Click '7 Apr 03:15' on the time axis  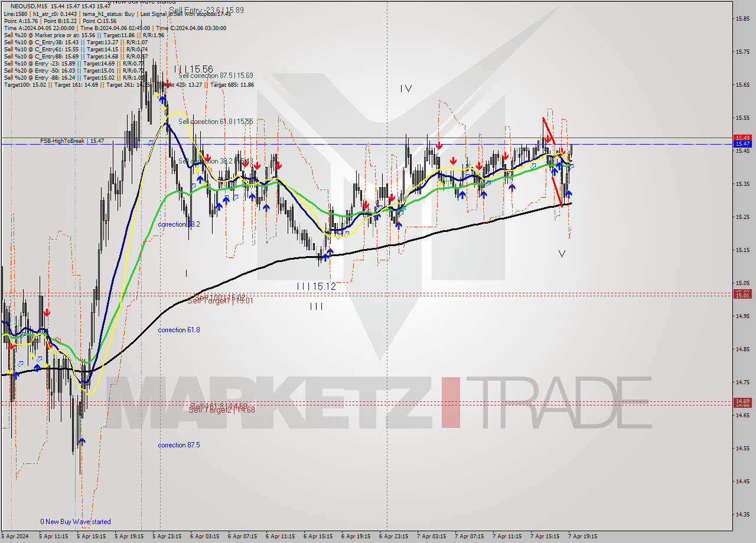(x=432, y=537)
